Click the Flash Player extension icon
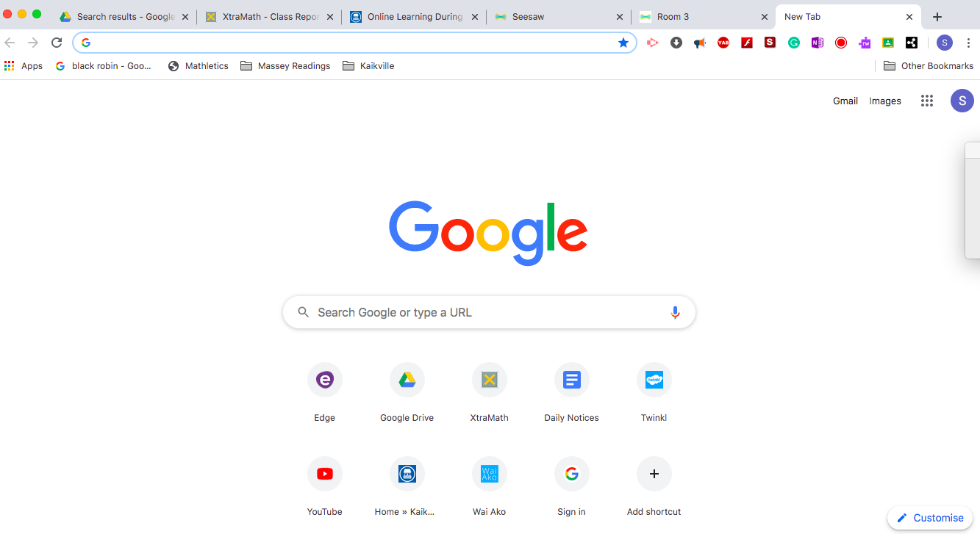 pyautogui.click(x=747, y=43)
